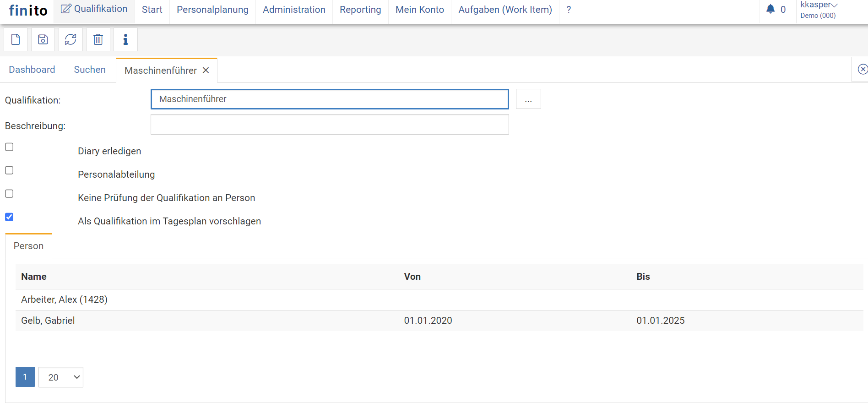This screenshot has width=868, height=403.
Task: Tick Keine Prüfung der Qualifikation checkbox
Action: [9, 194]
